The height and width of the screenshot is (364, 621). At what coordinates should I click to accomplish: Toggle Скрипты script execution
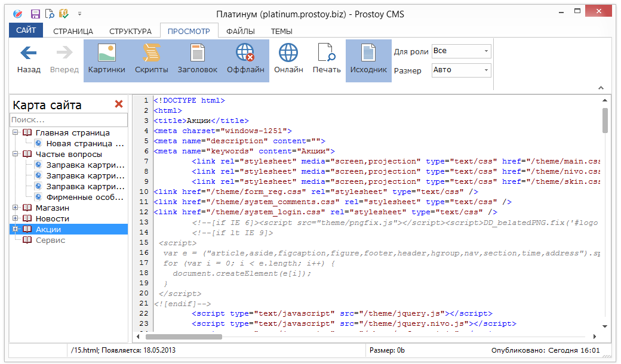pos(151,60)
